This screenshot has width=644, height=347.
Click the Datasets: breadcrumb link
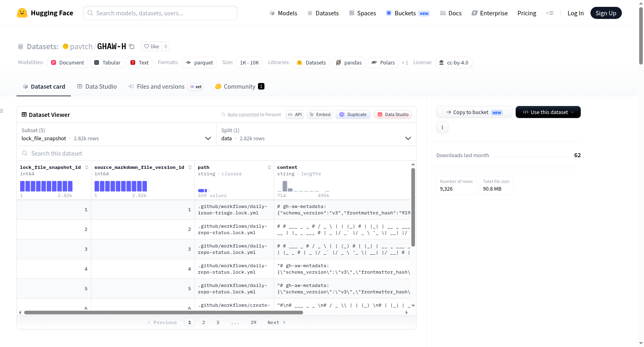coord(43,46)
